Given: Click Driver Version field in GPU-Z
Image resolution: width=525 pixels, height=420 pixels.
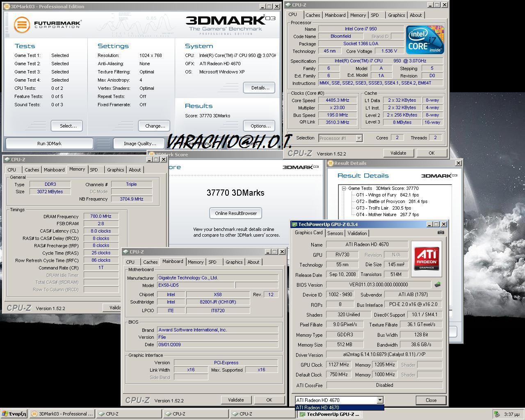Looking at the screenshot, I should click(x=384, y=355).
